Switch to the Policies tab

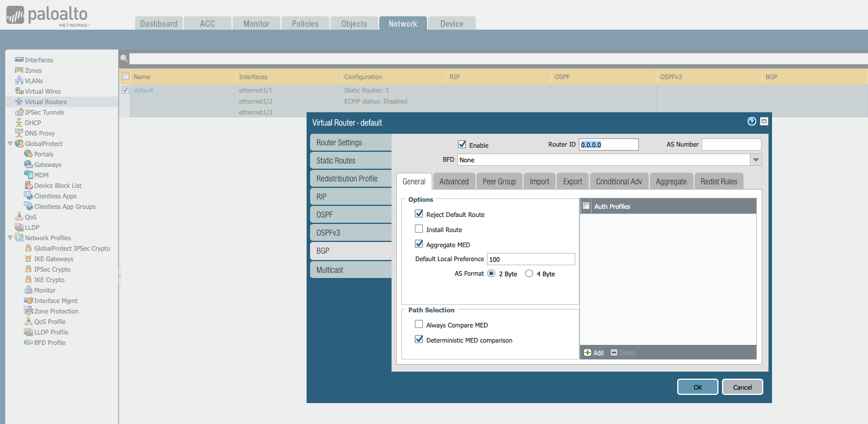[305, 23]
